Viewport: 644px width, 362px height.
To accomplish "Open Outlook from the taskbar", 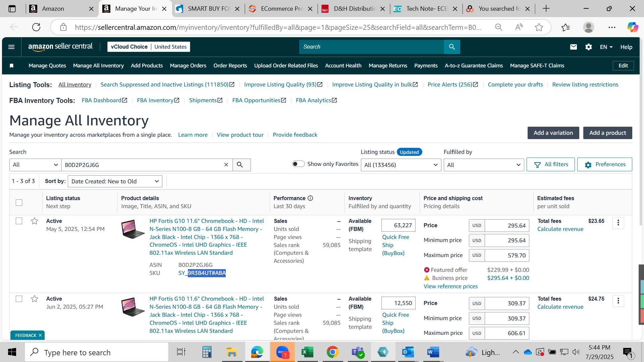I will pos(408,352).
